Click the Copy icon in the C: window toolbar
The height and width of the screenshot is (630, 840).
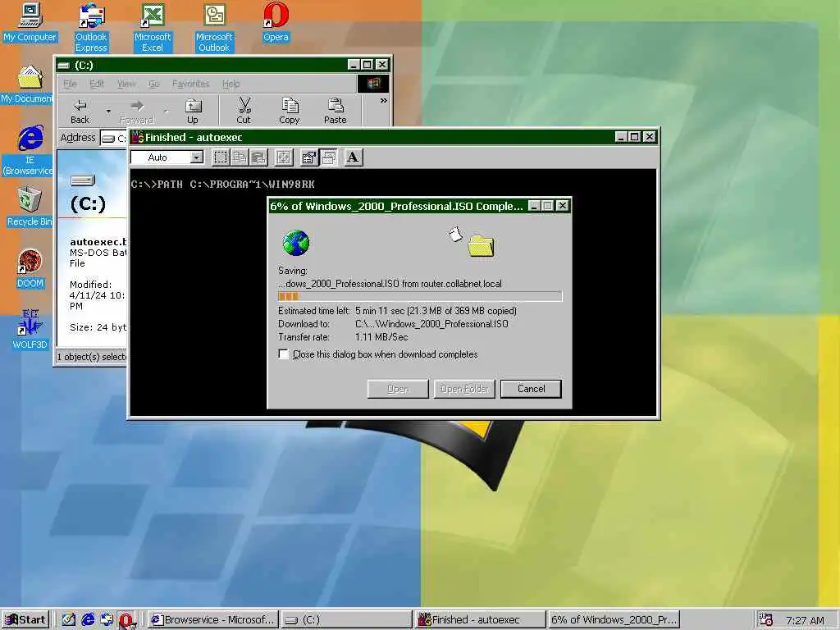[x=290, y=111]
